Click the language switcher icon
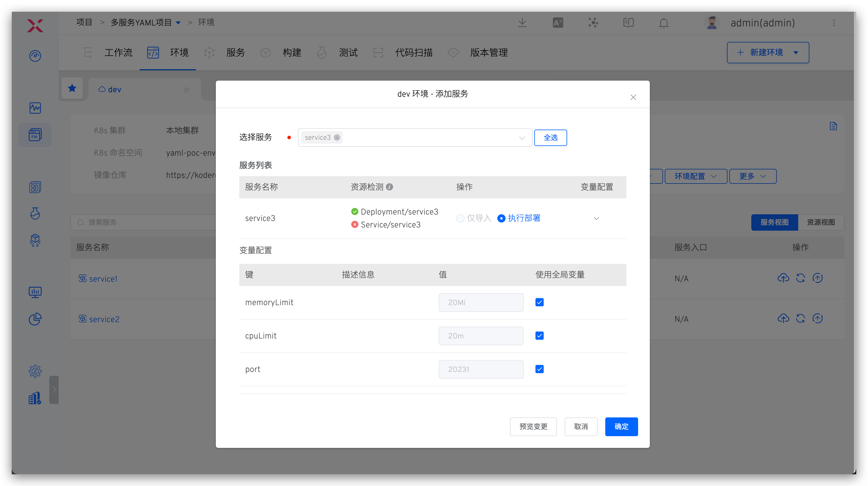The height and width of the screenshot is (486, 868). click(x=558, y=22)
